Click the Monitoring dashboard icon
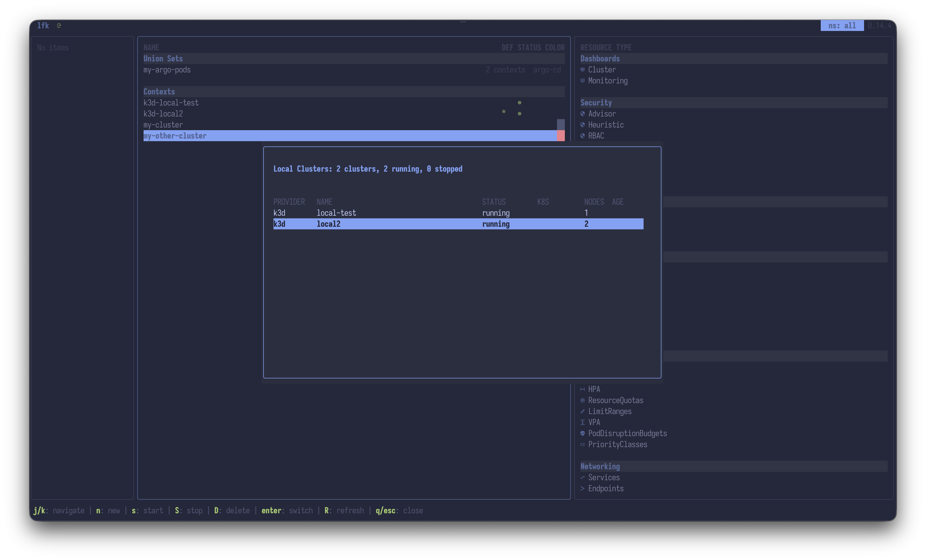926x560 pixels. 582,80
